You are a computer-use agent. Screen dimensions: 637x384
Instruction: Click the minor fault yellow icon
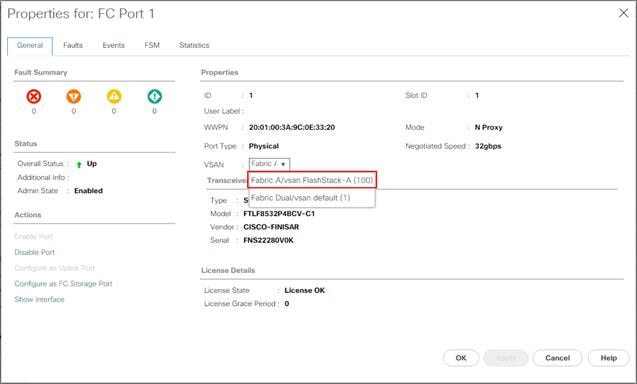pos(114,97)
